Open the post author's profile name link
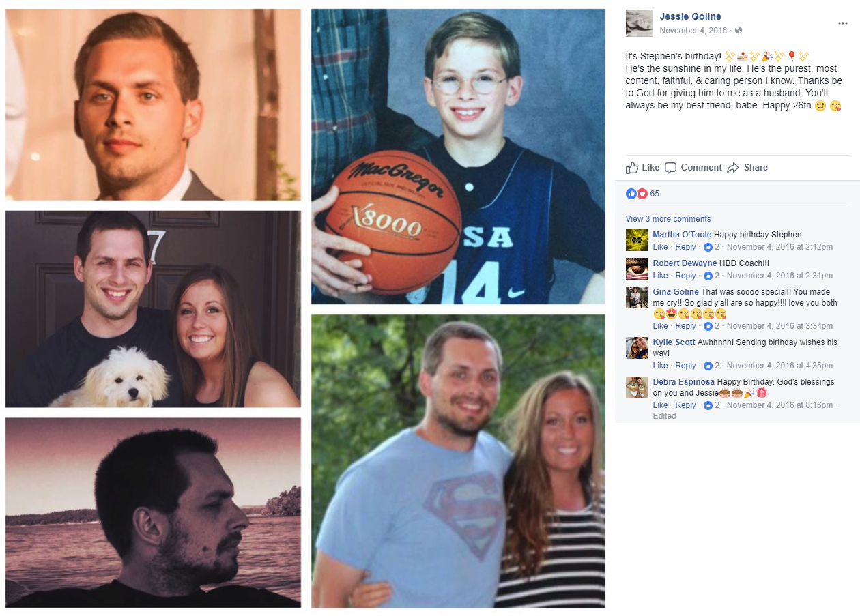860x616 pixels. [x=690, y=16]
